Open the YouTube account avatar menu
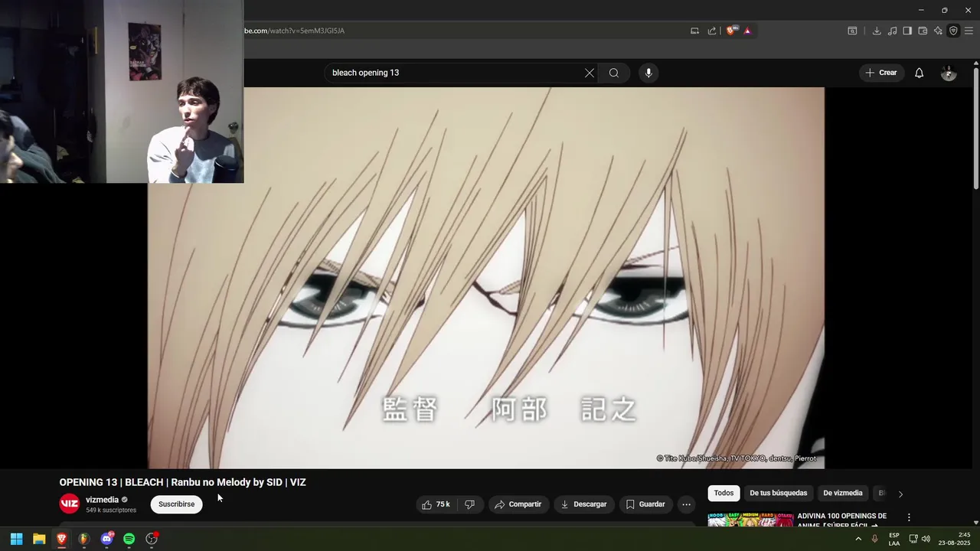 click(x=949, y=73)
